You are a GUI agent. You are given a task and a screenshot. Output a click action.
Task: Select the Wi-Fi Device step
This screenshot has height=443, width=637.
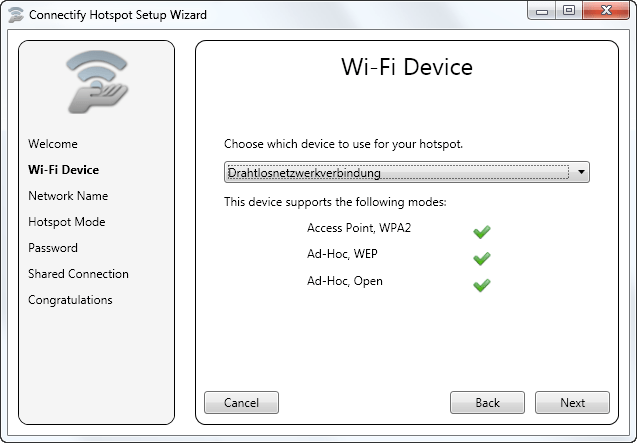click(x=63, y=170)
